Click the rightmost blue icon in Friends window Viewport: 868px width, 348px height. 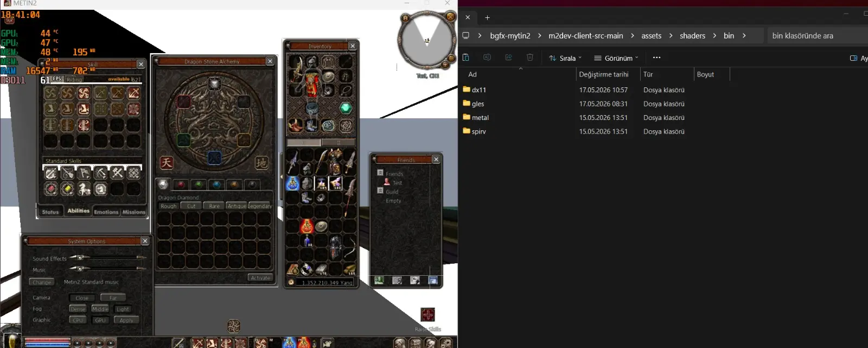pos(433,280)
